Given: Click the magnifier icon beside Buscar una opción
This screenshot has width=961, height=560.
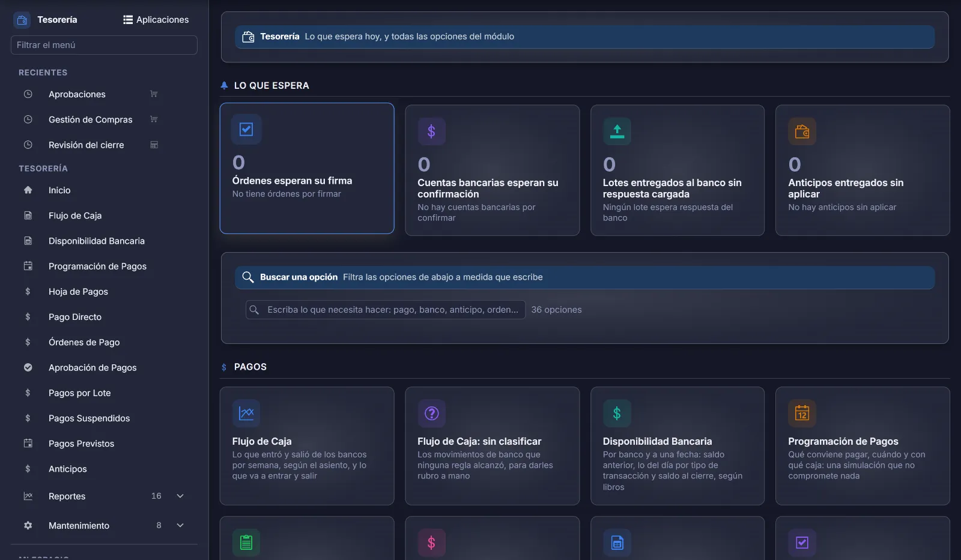Looking at the screenshot, I should (x=248, y=277).
